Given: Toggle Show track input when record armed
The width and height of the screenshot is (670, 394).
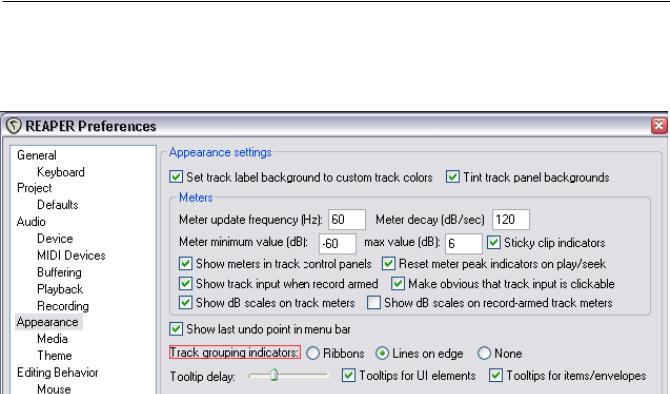Looking at the screenshot, I should (x=185, y=284).
